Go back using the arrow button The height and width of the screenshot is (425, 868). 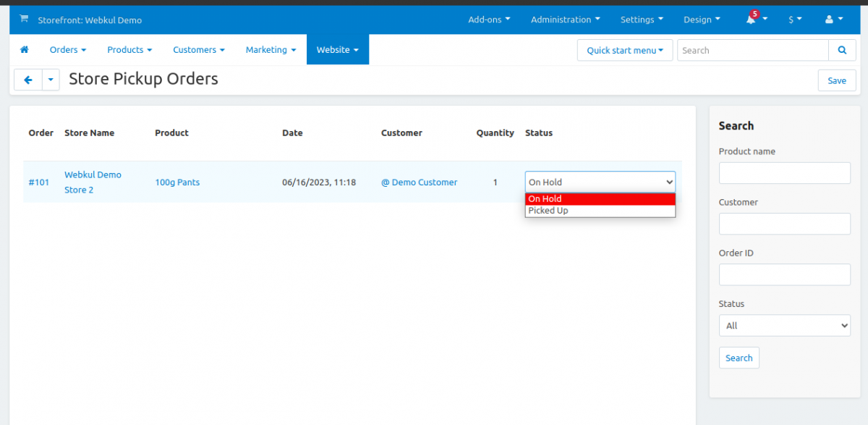[27, 80]
